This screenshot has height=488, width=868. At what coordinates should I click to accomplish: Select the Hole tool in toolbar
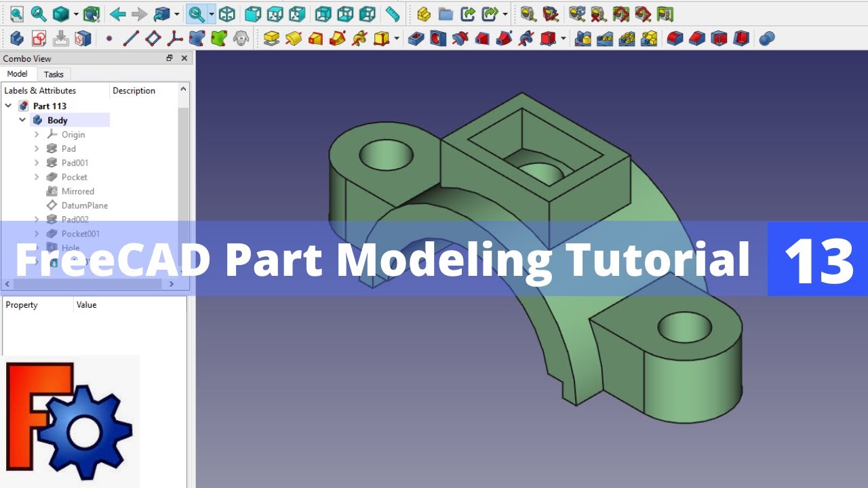[438, 39]
